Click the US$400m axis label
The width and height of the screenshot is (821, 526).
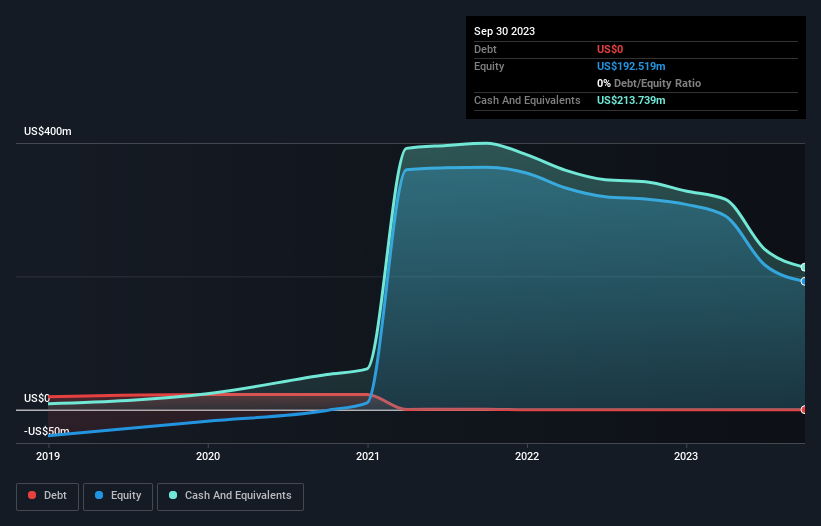coord(48,131)
